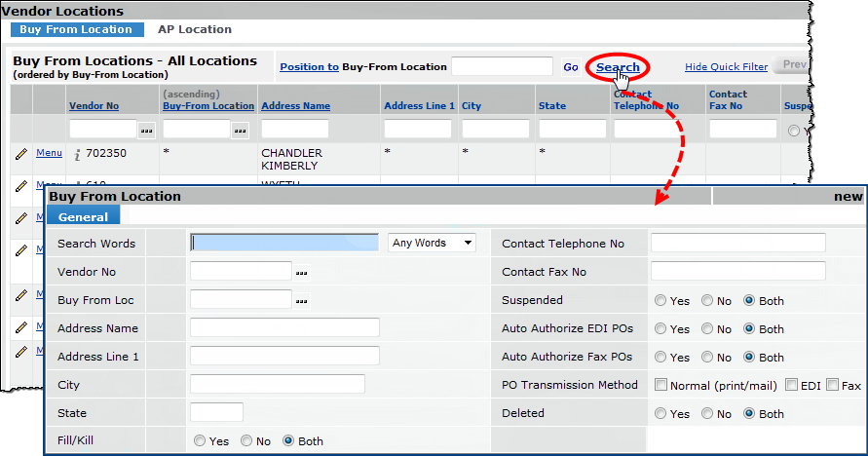Click the pencil edit icon in the second row
Screen dimensions: 868x456
pos(19,186)
